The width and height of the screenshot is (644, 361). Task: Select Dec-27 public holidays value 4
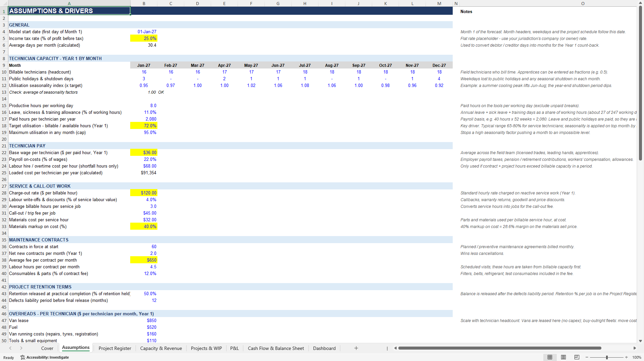pos(439,79)
